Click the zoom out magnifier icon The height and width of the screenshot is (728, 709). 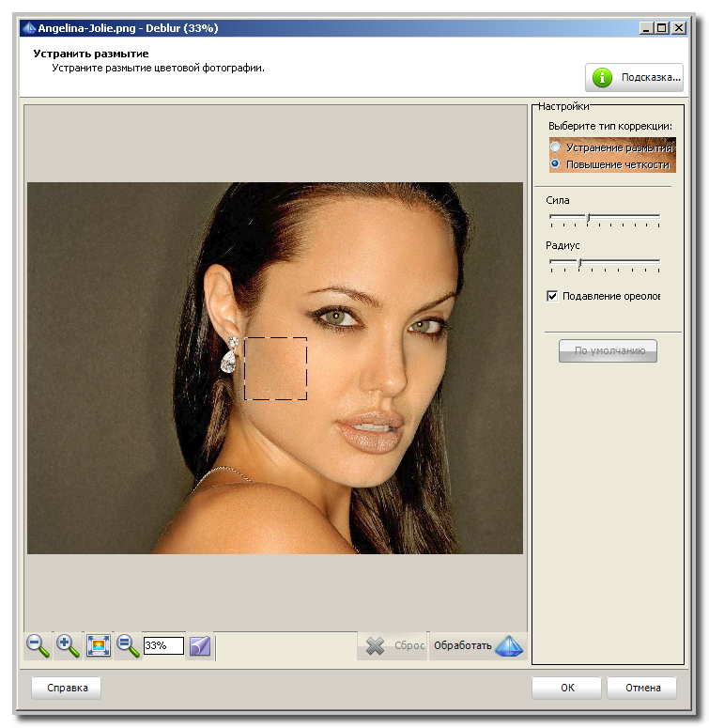39,645
